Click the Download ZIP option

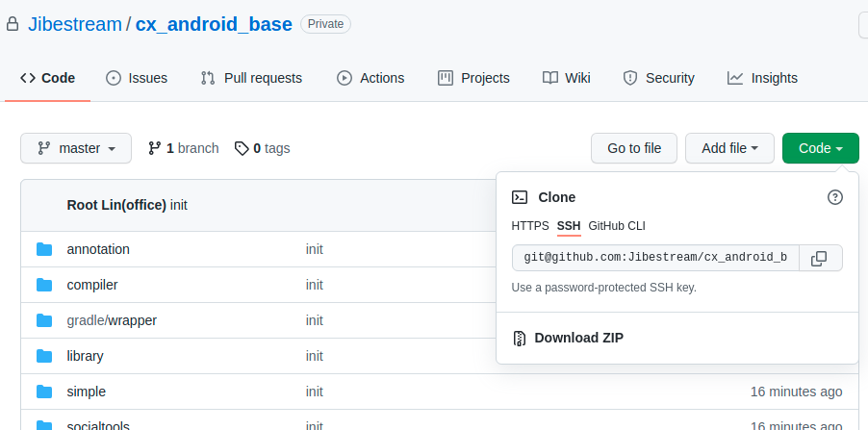578,338
